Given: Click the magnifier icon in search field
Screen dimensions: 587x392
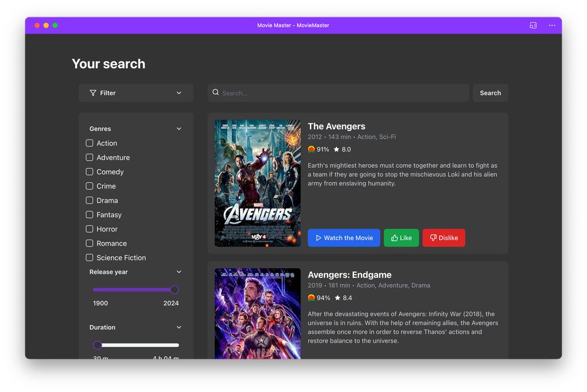Looking at the screenshot, I should (x=215, y=92).
